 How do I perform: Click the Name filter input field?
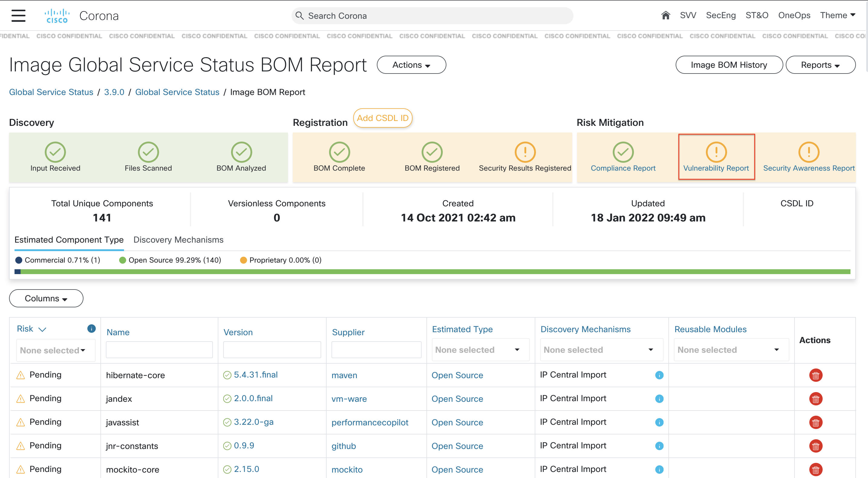click(x=159, y=349)
